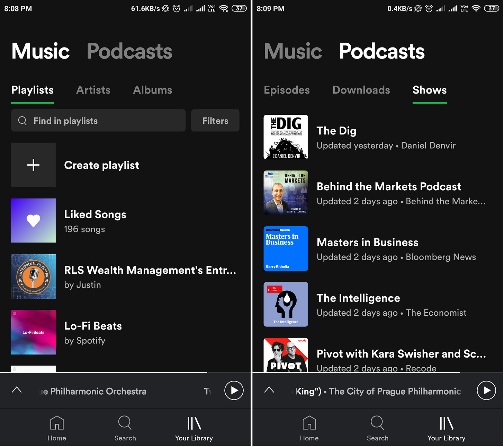Click the plus icon to create playlist

pyautogui.click(x=33, y=165)
